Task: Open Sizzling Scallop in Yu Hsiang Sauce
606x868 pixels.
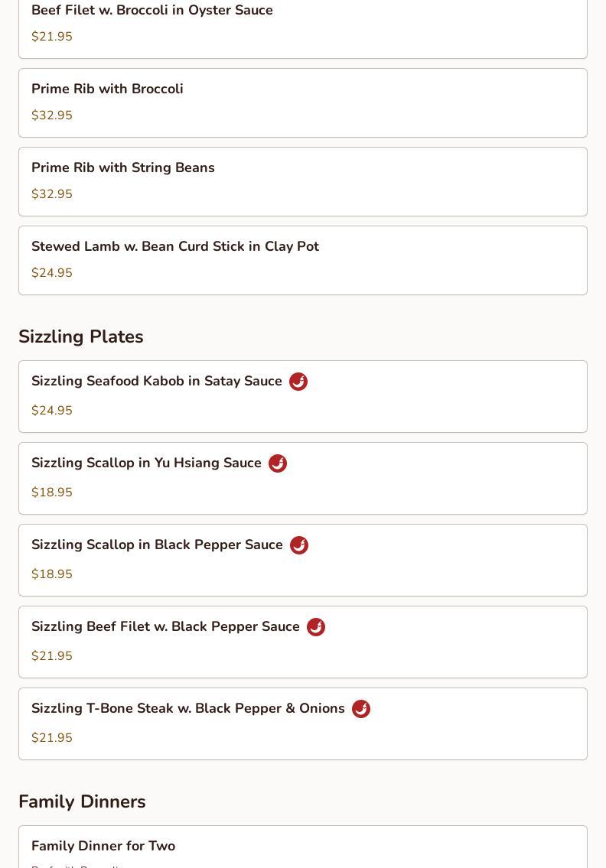Action: (146, 463)
